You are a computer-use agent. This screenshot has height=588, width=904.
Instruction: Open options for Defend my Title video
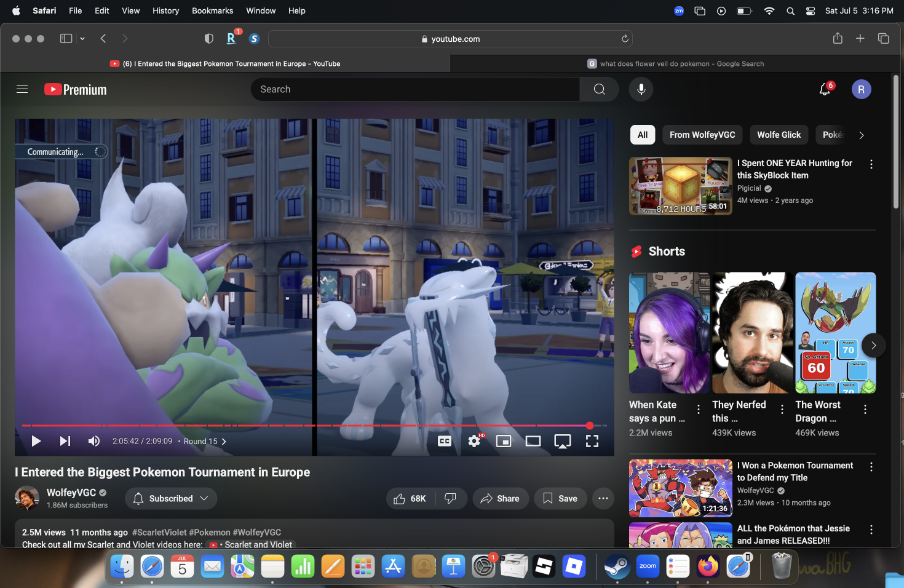coord(871,467)
